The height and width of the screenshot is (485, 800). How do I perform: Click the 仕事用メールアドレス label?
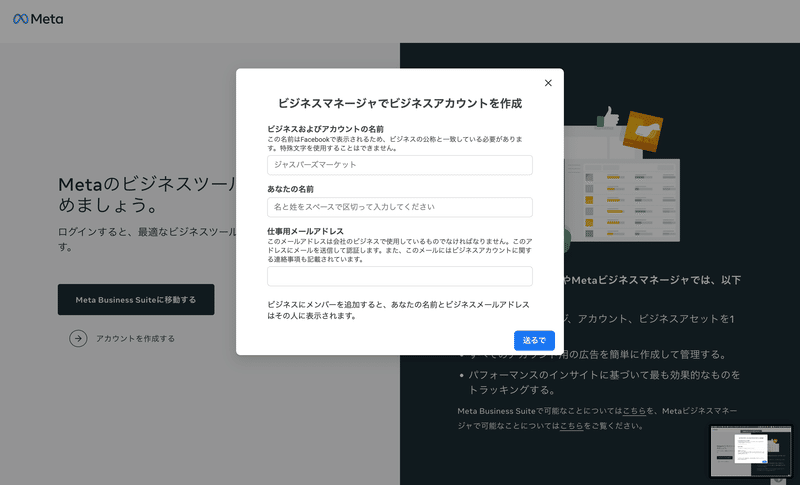pyautogui.click(x=305, y=231)
